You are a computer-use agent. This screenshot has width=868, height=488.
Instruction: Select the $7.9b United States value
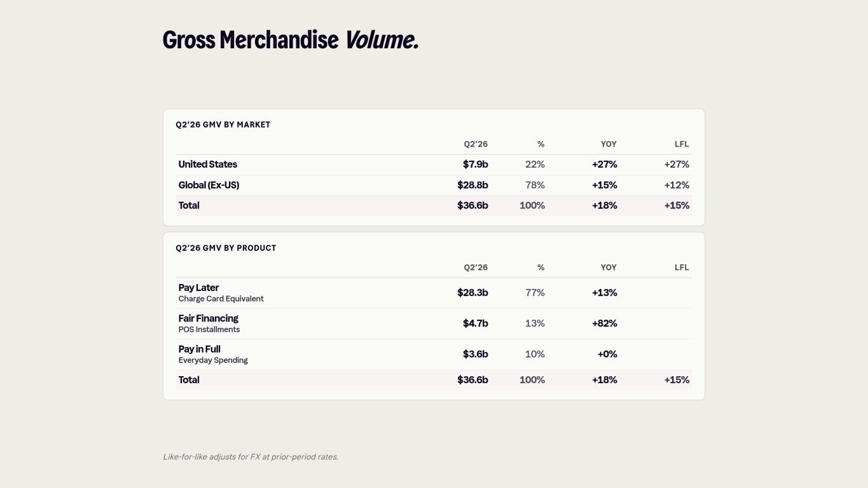[x=475, y=165]
